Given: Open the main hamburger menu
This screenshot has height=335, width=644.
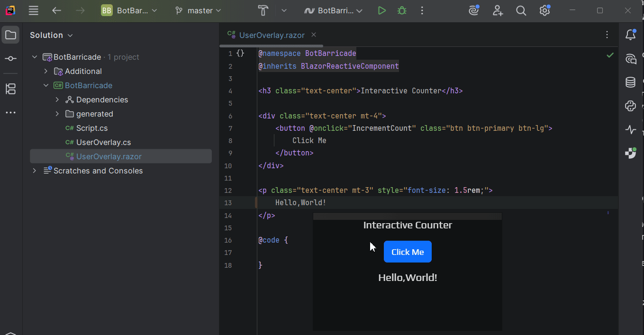Looking at the screenshot, I should [33, 10].
